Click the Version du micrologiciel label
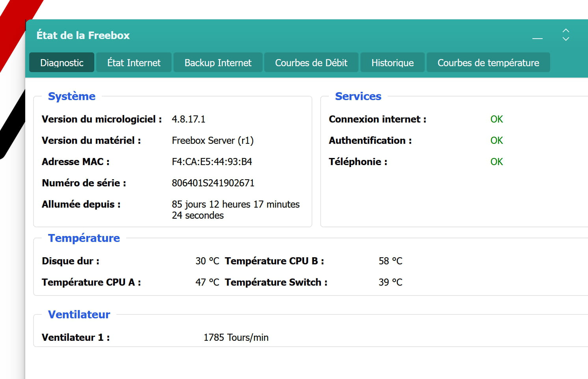 click(102, 119)
